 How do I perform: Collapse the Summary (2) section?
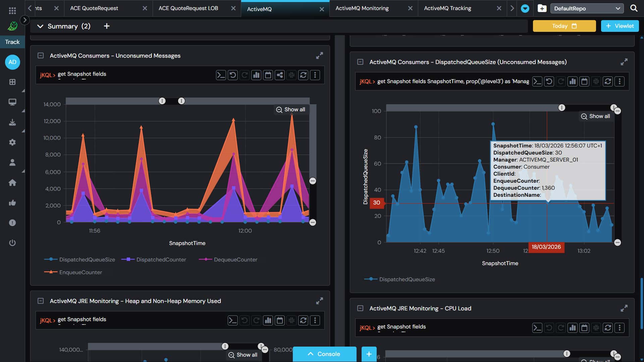tap(40, 26)
